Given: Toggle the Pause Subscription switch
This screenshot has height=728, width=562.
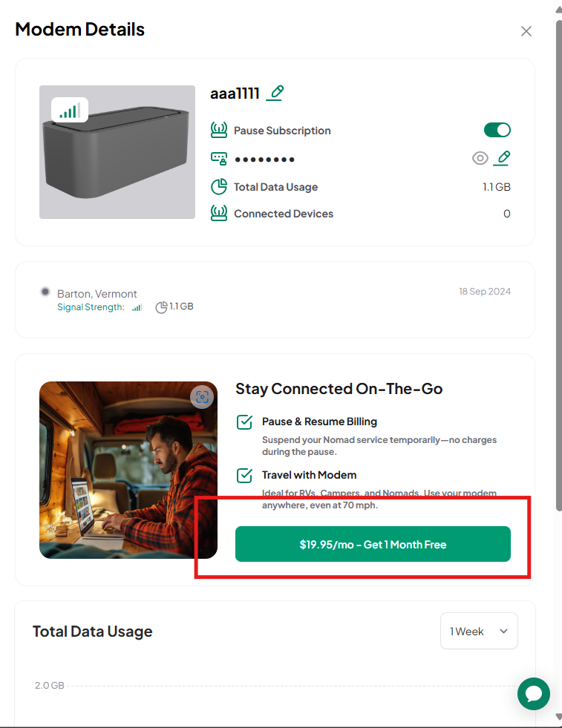Looking at the screenshot, I should [x=497, y=130].
